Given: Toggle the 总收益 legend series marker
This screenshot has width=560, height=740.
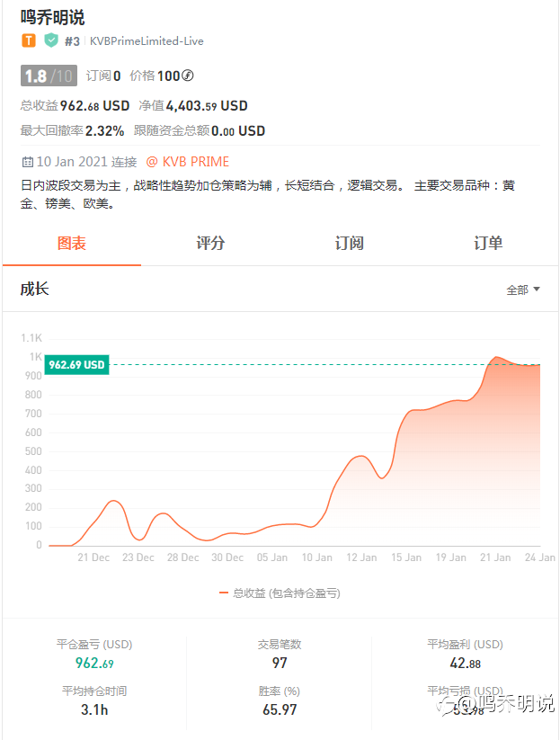Looking at the screenshot, I should click(x=224, y=593).
